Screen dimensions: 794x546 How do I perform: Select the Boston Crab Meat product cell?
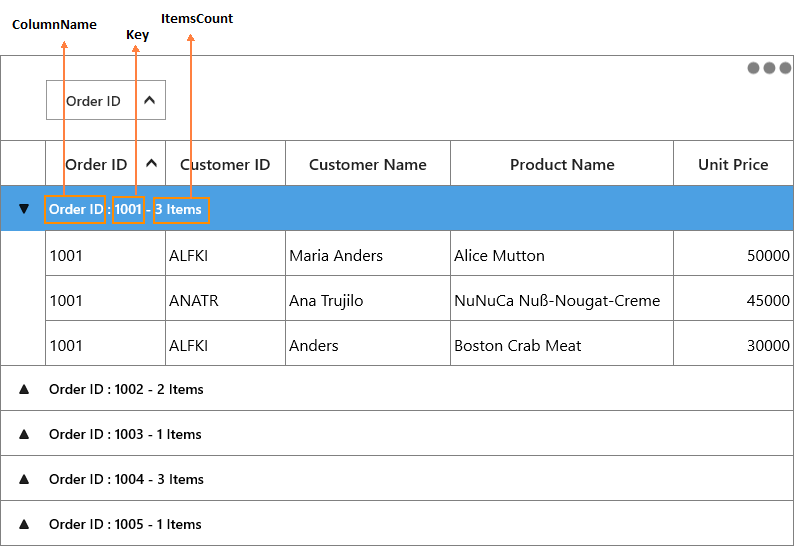coord(562,343)
